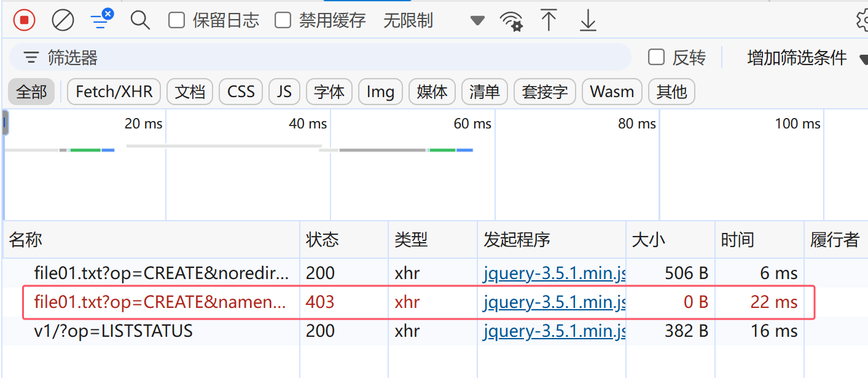Image resolution: width=868 pixels, height=378 pixels.
Task: Click the 506 B size cell
Action: 670,273
